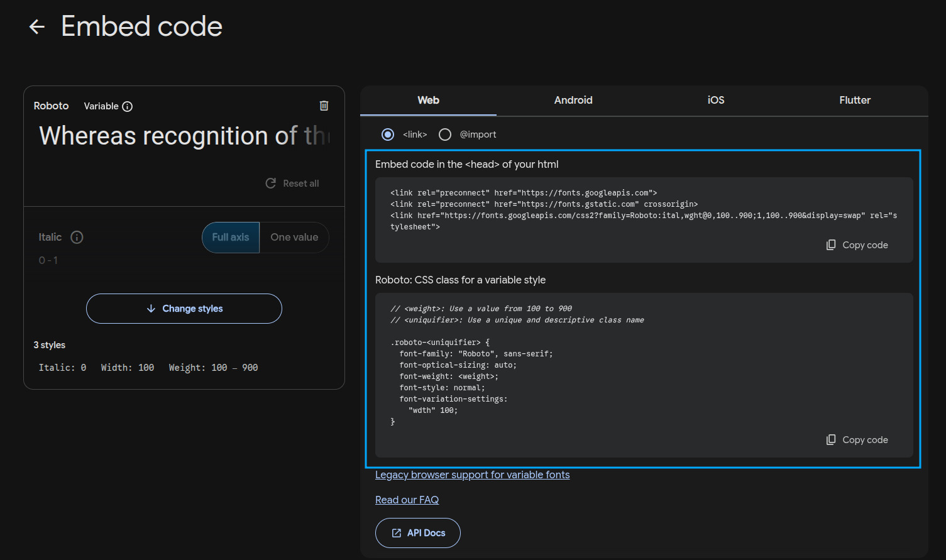Click the Web tab

coord(428,101)
